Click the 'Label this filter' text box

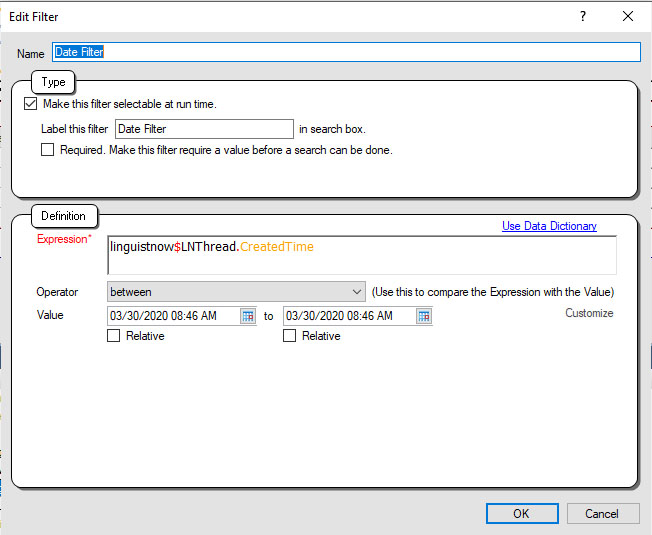(x=203, y=129)
